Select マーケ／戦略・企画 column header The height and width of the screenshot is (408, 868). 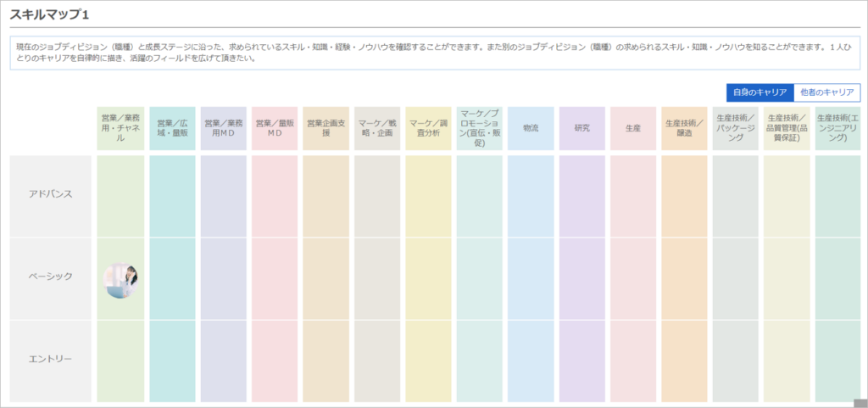click(x=377, y=128)
